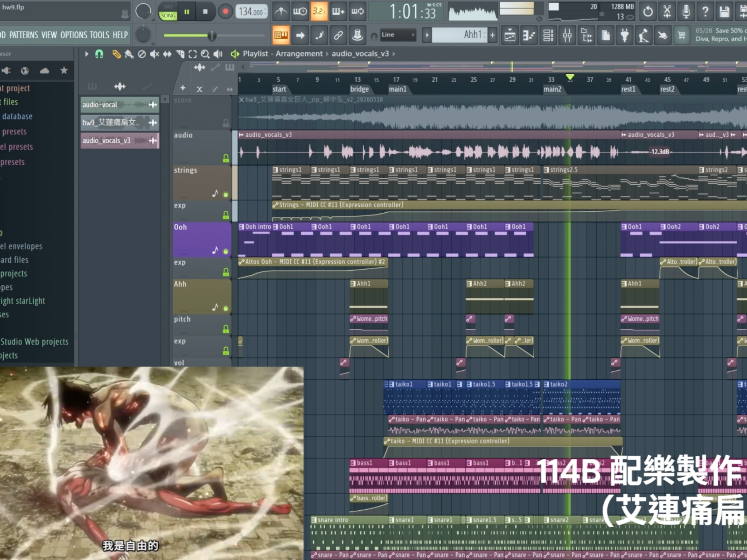747x560 pixels.
Task: Click the star favorites icon in browser
Action: pos(64,70)
